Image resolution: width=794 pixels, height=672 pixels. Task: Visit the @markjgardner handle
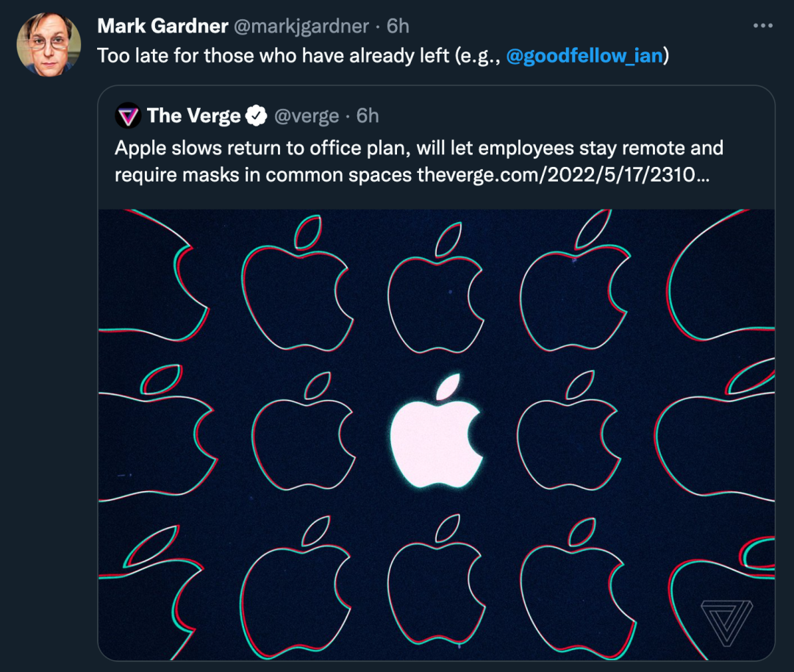301,26
